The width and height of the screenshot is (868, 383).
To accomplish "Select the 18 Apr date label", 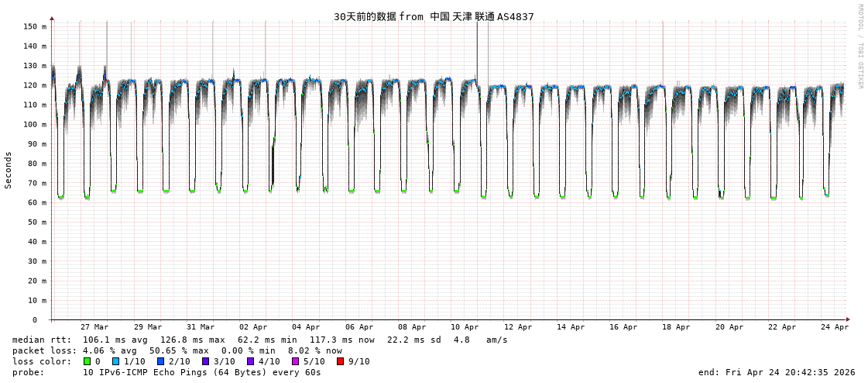I will point(676,327).
